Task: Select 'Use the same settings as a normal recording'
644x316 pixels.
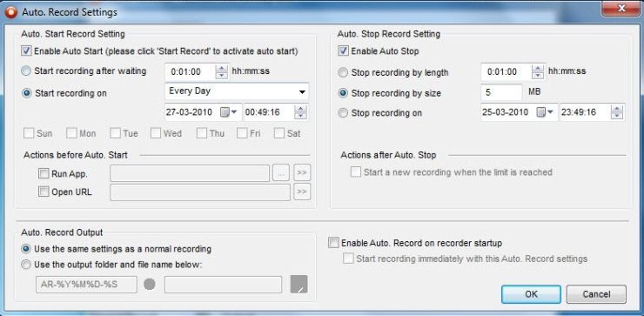Action: coord(27,249)
